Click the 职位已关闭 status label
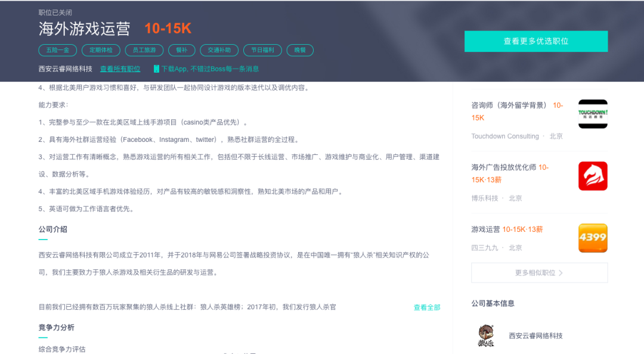The height and width of the screenshot is (354, 644). tap(55, 13)
